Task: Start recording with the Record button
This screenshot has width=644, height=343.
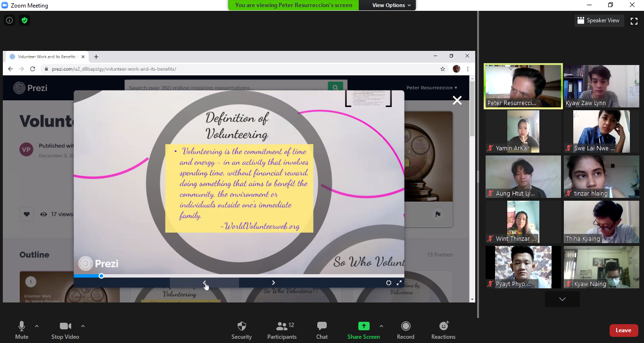Action: click(405, 330)
